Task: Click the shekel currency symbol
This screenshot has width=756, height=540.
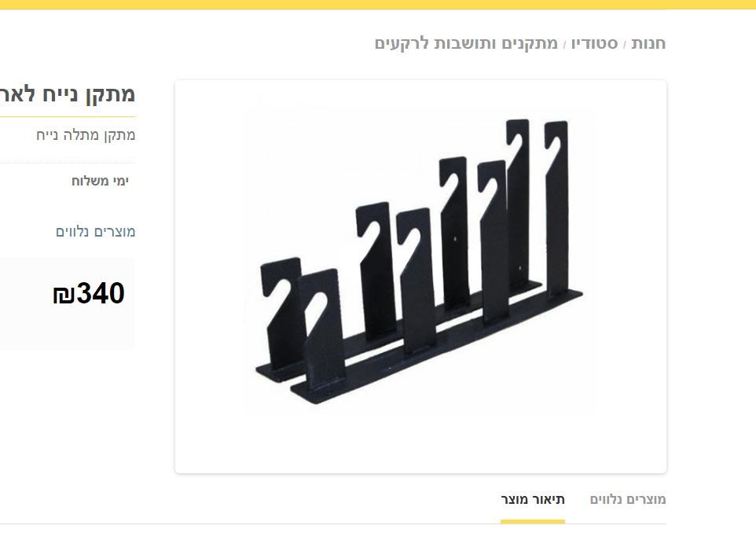Action: [64, 296]
